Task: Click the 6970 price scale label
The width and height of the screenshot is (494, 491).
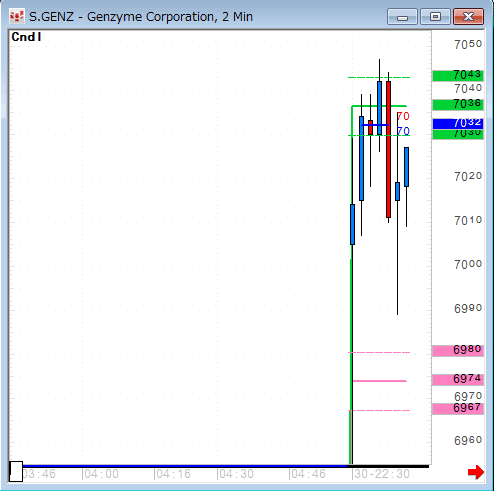Action: 468,396
